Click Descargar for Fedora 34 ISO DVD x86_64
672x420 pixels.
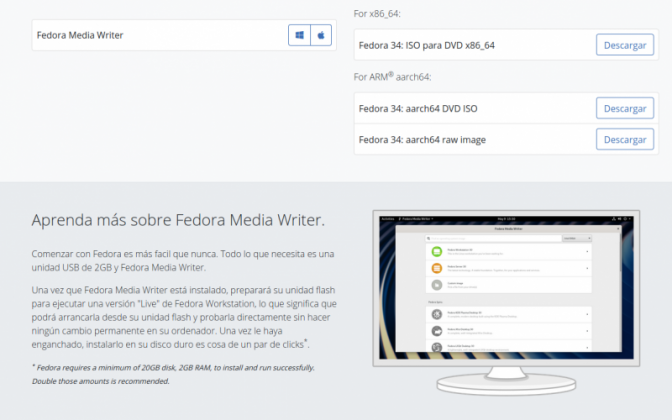(x=625, y=45)
